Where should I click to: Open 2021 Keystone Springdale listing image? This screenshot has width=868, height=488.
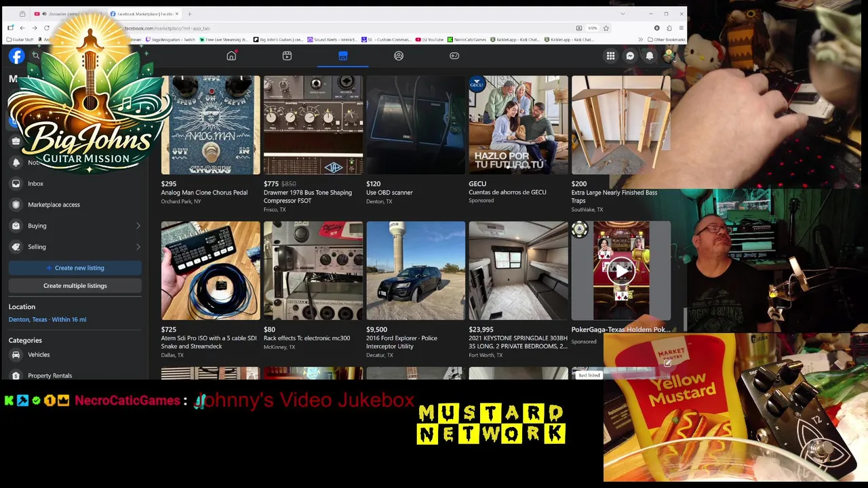pyautogui.click(x=518, y=270)
